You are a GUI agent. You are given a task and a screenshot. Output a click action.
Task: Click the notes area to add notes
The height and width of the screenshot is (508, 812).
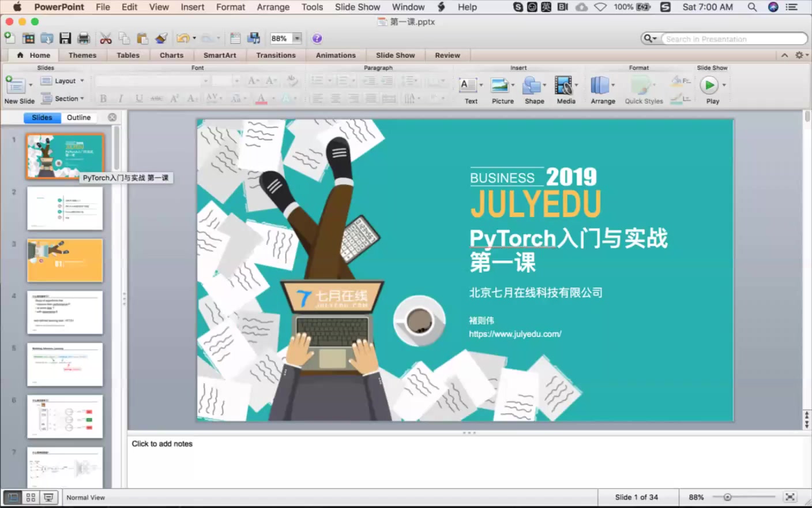(464, 462)
